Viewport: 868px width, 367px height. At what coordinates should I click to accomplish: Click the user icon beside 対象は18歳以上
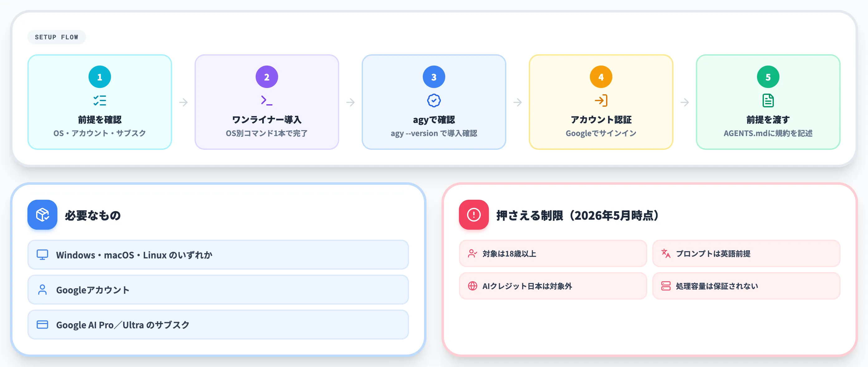pos(472,253)
